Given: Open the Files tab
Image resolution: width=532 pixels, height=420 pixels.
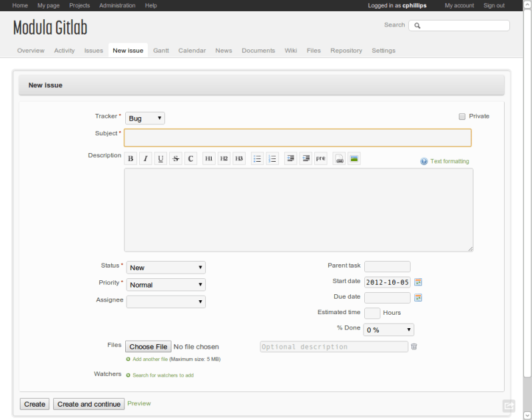Looking at the screenshot, I should click(314, 51).
